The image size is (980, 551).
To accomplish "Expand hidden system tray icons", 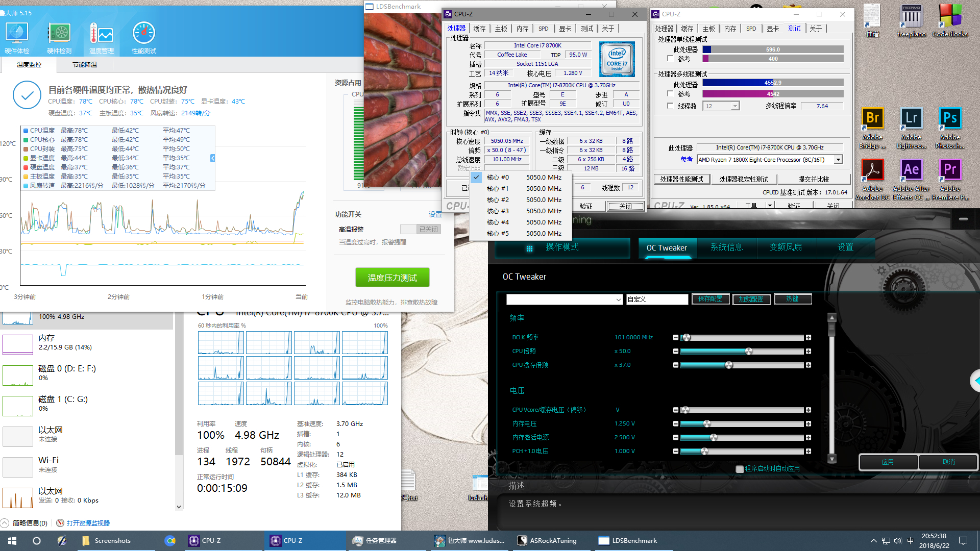I will pos(873,541).
